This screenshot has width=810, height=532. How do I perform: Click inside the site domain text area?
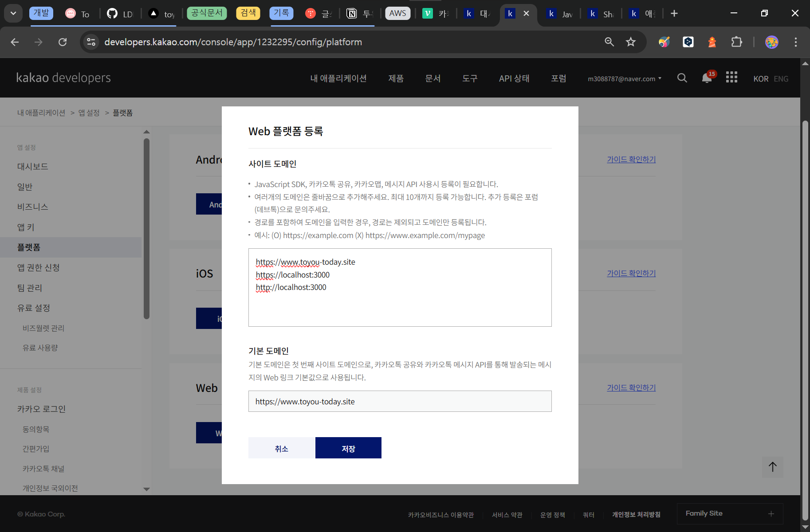[400, 287]
